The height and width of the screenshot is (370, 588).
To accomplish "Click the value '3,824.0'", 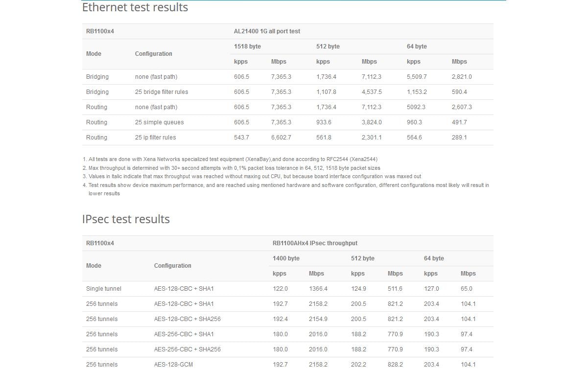I will click(x=372, y=122).
